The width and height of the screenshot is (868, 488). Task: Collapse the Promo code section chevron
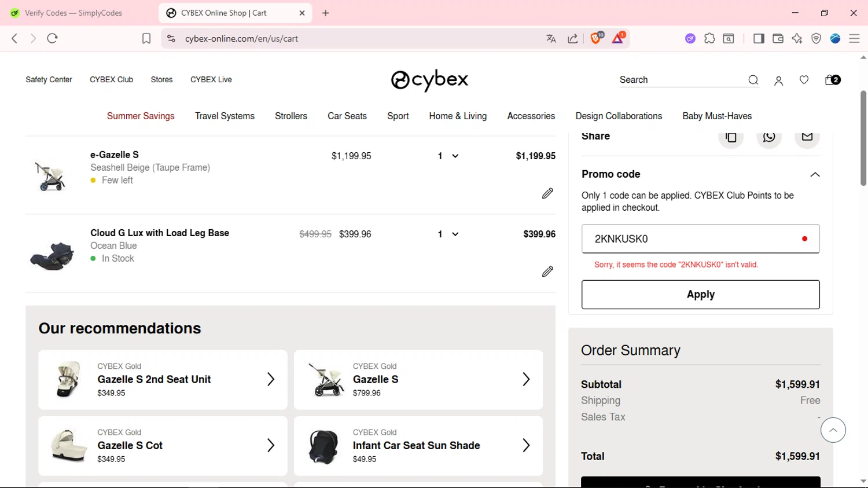(x=815, y=174)
